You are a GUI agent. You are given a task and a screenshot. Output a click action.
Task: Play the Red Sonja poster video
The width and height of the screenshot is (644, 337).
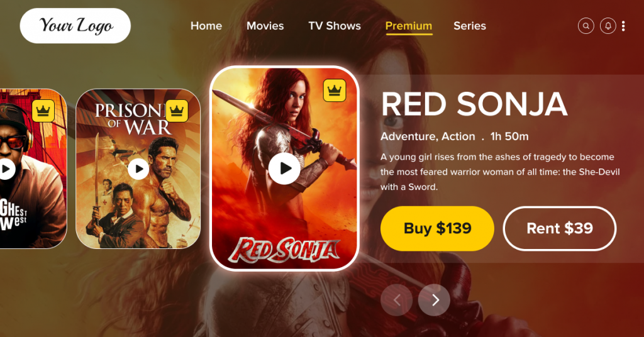coord(284,168)
